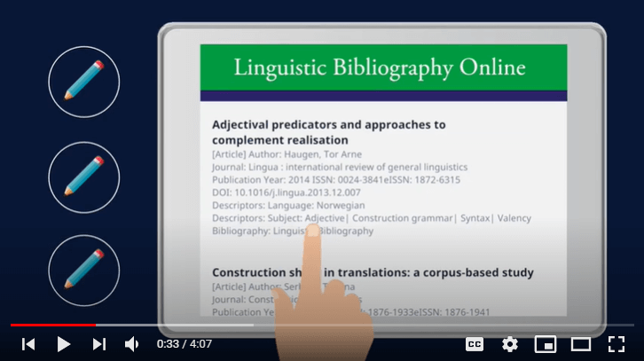Enter fullscreen mode

pyautogui.click(x=616, y=344)
